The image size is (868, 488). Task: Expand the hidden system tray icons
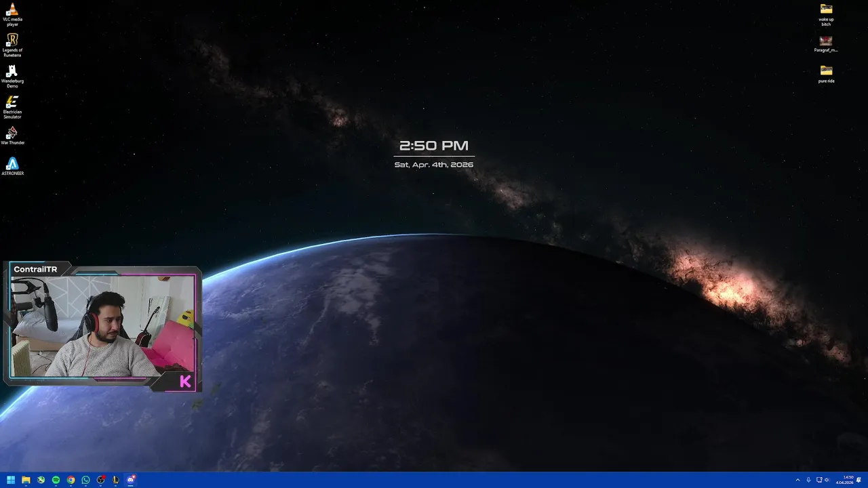(797, 480)
